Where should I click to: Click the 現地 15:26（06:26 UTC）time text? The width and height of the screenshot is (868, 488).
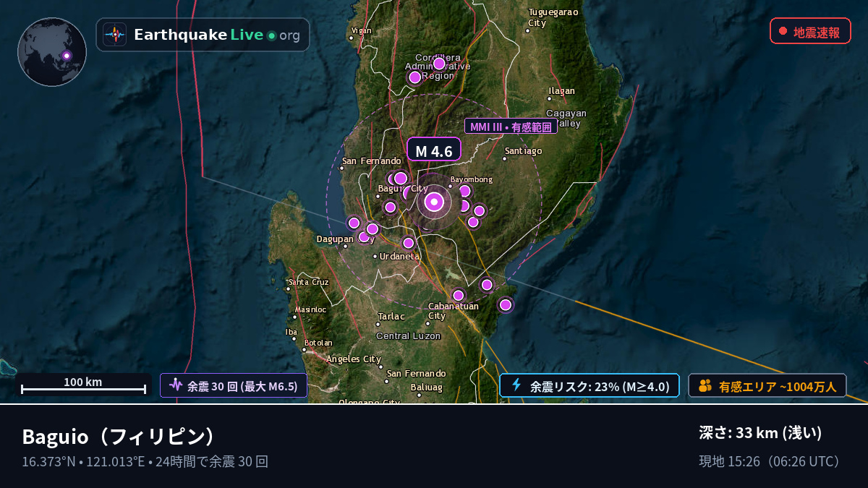(x=772, y=461)
